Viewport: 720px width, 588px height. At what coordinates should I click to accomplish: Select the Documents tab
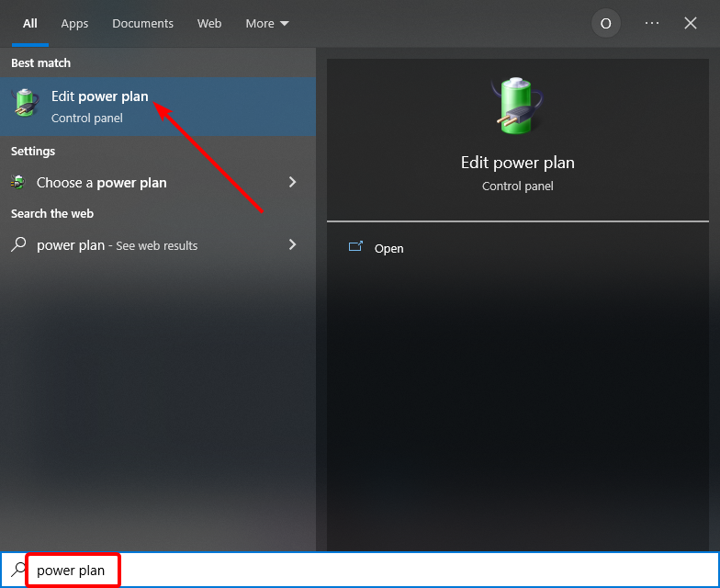coord(142,24)
